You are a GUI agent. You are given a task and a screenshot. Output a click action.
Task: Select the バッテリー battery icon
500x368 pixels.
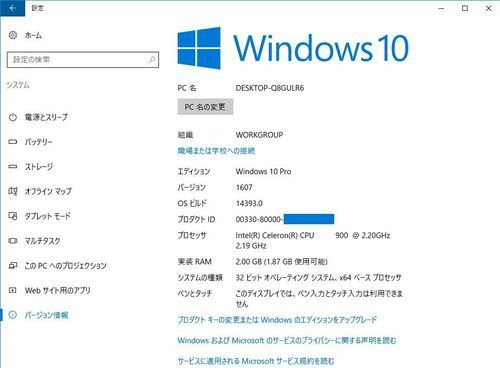pyautogui.click(x=13, y=142)
